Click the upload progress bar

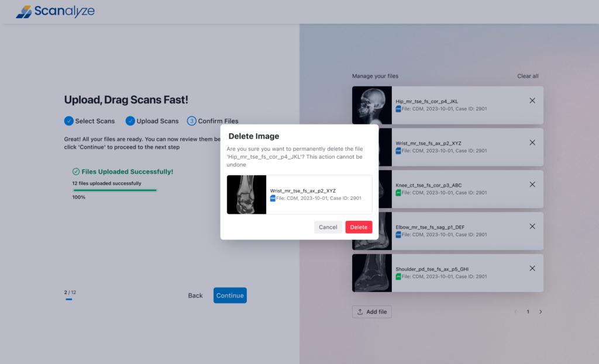tap(114, 190)
